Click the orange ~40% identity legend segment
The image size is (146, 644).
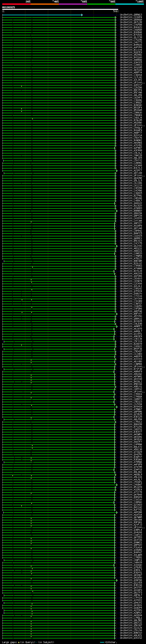click(x=45, y=4)
